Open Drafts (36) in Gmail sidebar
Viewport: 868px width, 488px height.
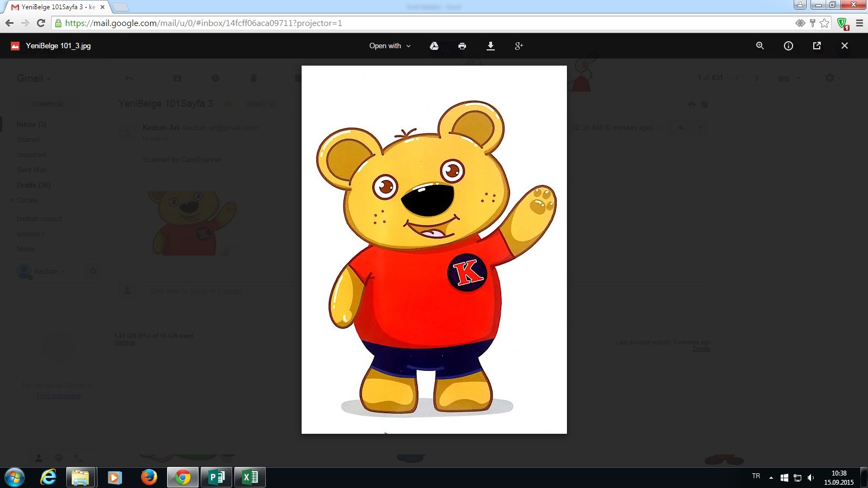click(x=34, y=185)
